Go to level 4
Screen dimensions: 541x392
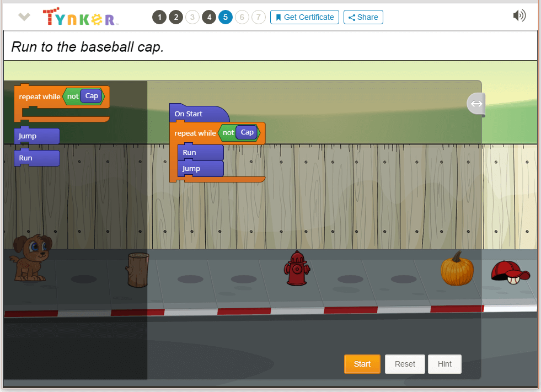click(x=209, y=17)
